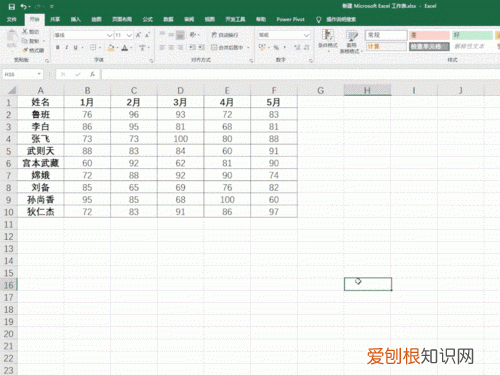Open Format as Table menu
The height and width of the screenshot is (375, 500).
(351, 42)
